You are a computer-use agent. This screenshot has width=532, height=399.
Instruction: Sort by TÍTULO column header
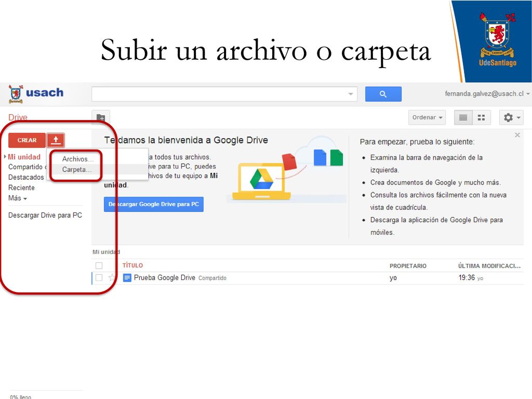[x=132, y=265]
